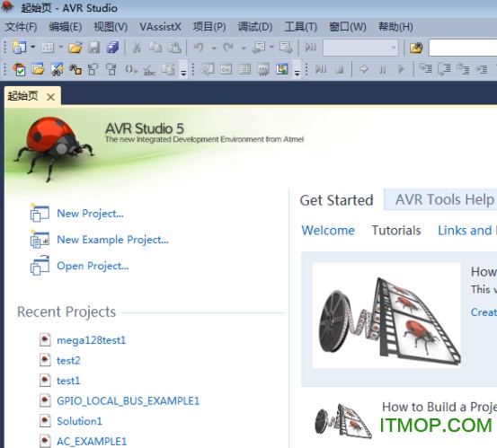Open the first toolbar overflow options arrow
The height and width of the screenshot is (448, 497).
coord(183,73)
